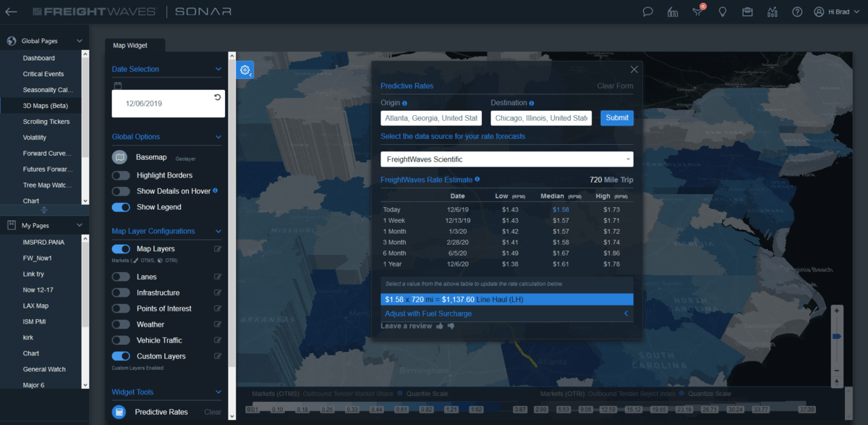Expand Adjust with Fuel Surcharge
The image size is (868, 425).
[507, 314]
